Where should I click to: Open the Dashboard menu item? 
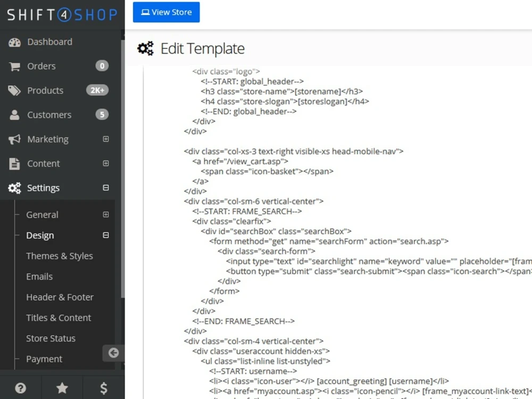pos(49,41)
